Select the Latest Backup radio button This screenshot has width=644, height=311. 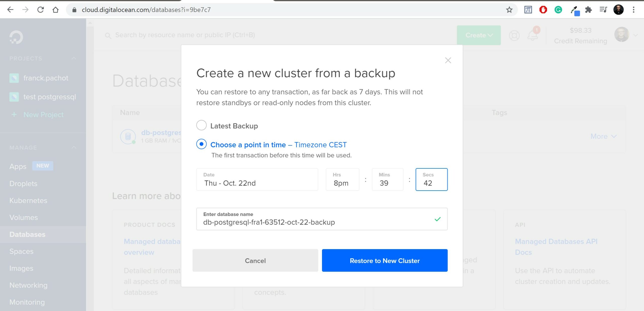pos(201,125)
